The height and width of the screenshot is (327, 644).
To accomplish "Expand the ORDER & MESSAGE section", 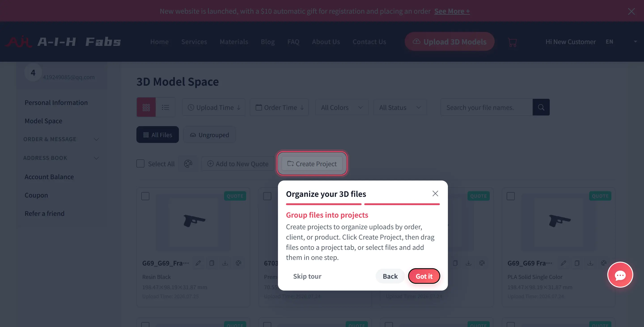I will pos(61,139).
